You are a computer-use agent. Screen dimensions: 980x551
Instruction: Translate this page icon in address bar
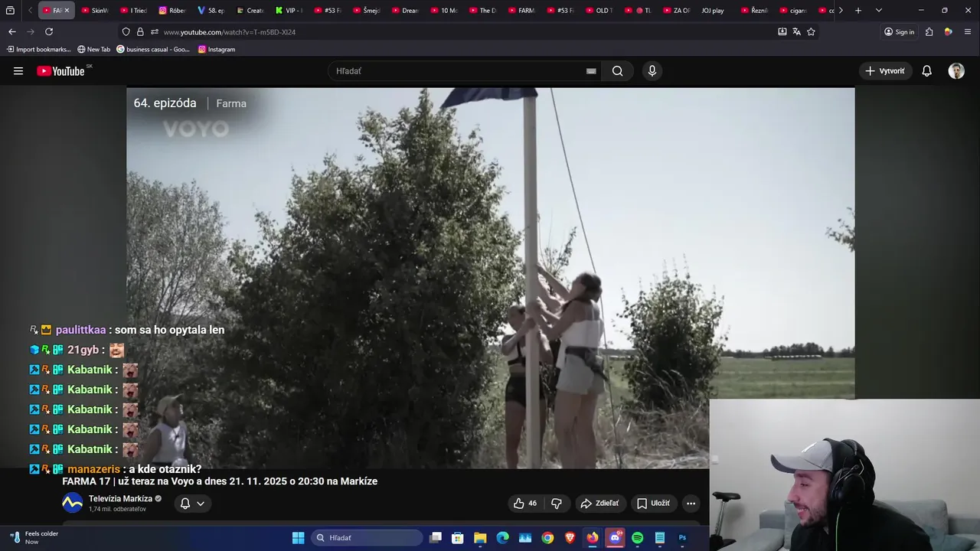[x=796, y=31]
